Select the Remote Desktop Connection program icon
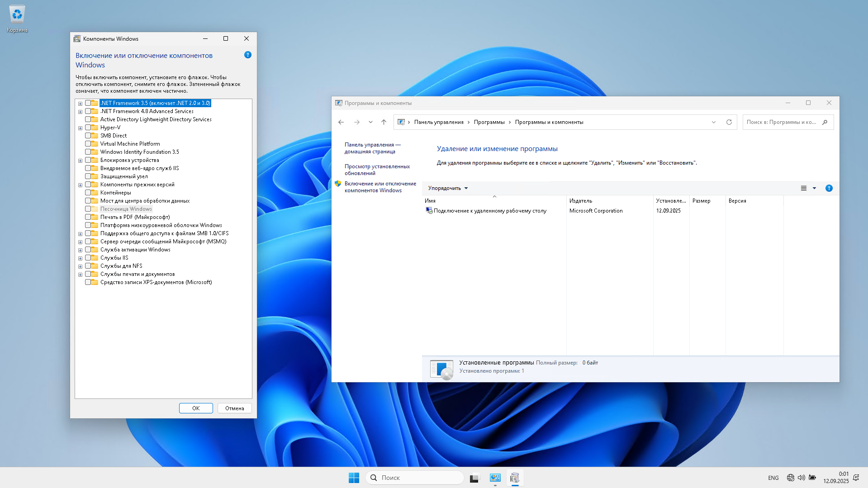Viewport: 868px width, 488px height. coord(429,210)
